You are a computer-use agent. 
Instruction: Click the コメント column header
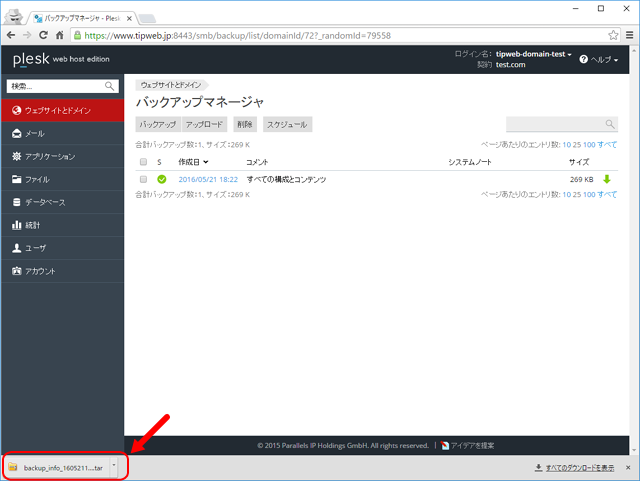257,162
